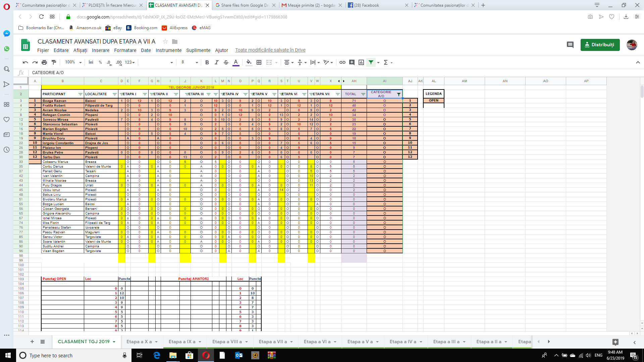
Task: Toggle italic formatting
Action: pos(216,62)
